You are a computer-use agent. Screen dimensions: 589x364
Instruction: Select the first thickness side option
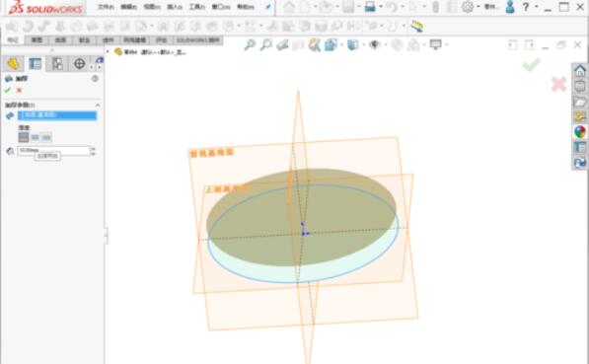24,137
